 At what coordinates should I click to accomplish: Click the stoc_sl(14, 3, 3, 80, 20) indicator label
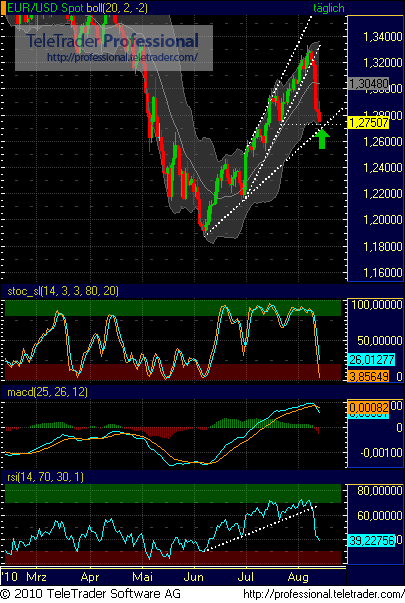coord(63,291)
